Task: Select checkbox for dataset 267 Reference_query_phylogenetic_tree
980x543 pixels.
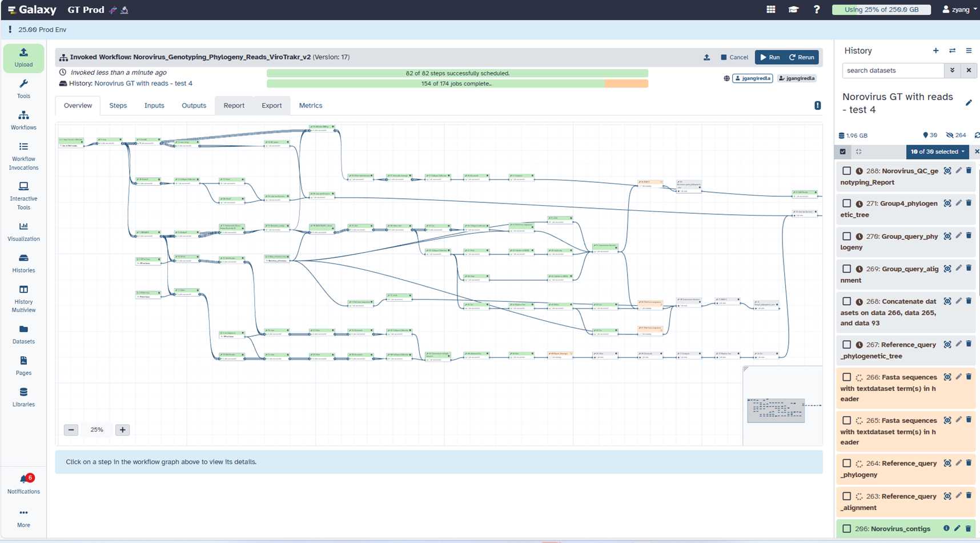Action: 846,345
